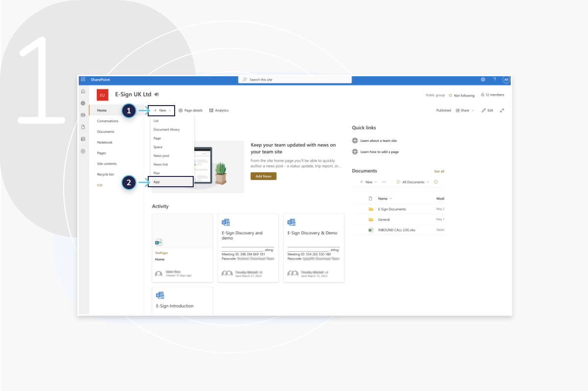Select the info icon in the Documents toolbar
588x391 pixels.
click(436, 182)
